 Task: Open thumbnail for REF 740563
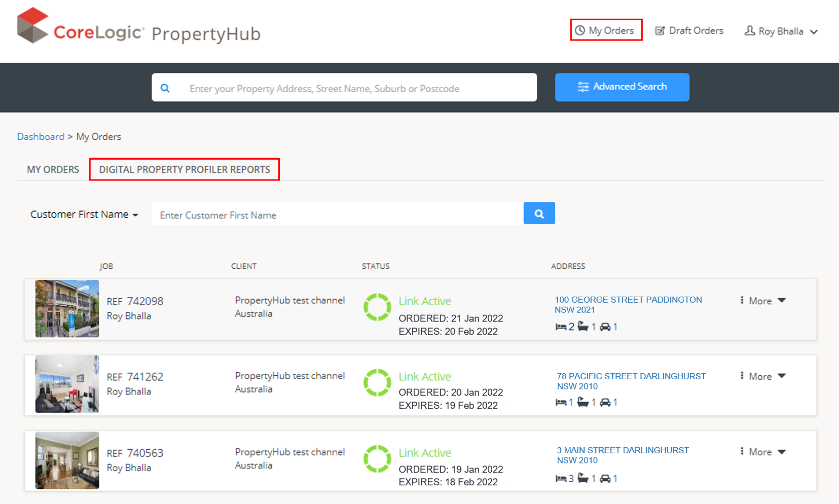[67, 460]
